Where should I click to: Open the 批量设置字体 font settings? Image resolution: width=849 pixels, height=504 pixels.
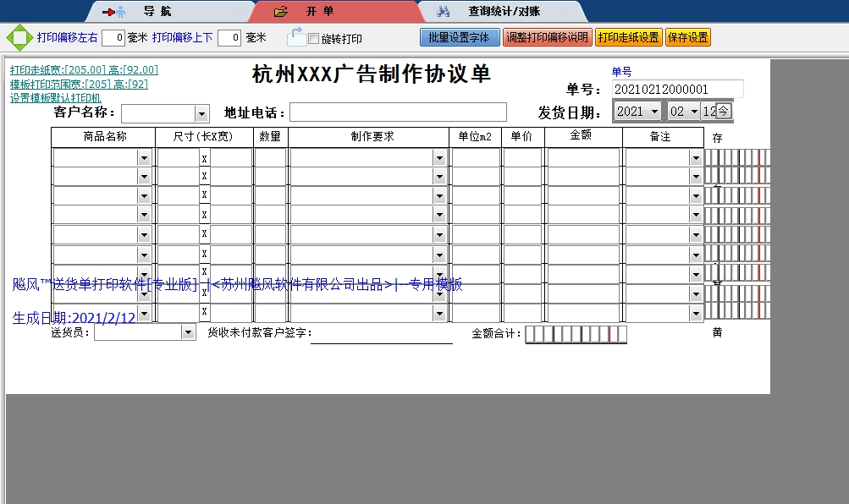[x=459, y=37]
